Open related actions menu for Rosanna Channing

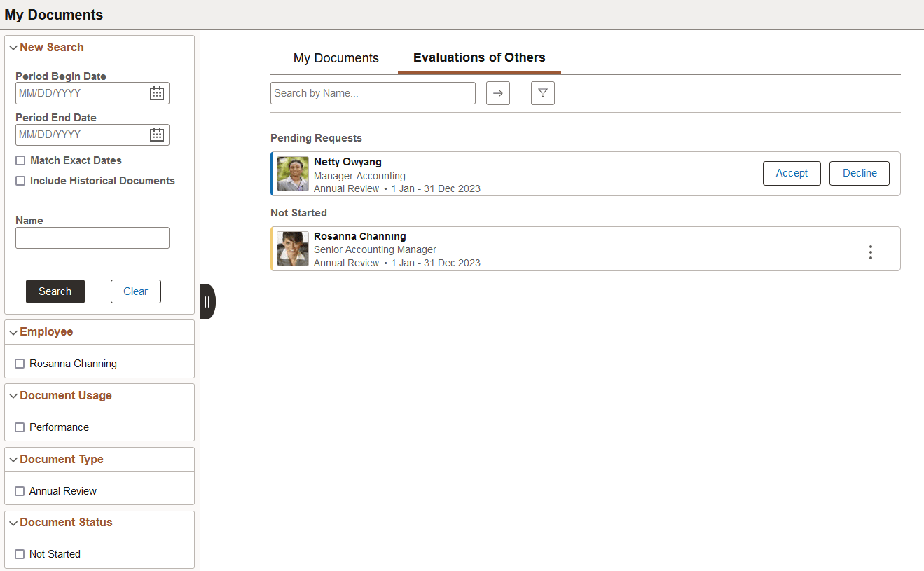point(871,252)
